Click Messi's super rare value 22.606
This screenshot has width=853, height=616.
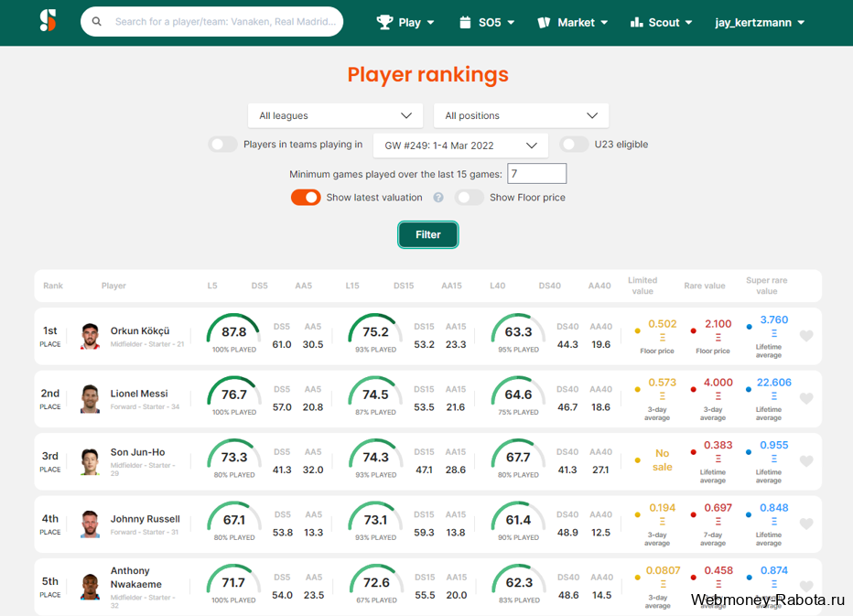(x=773, y=383)
